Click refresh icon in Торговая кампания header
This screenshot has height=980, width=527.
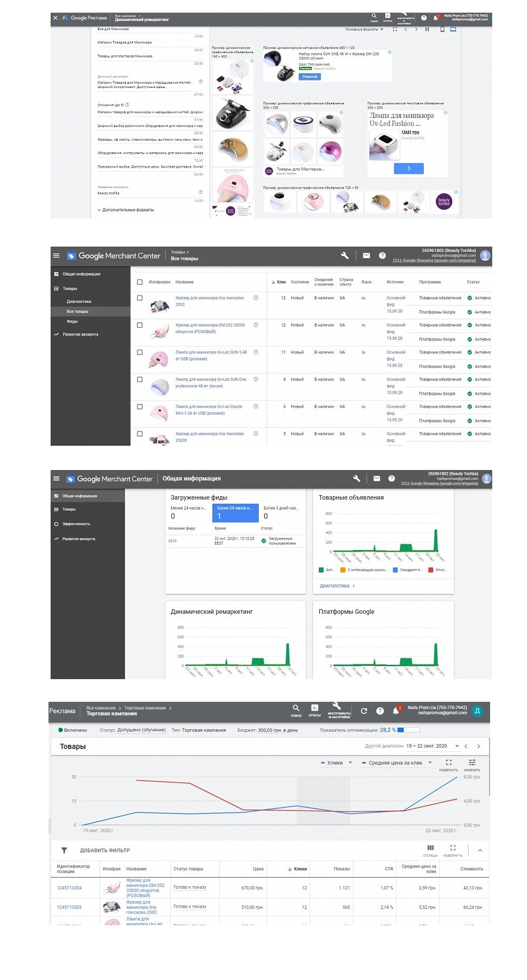(x=364, y=711)
